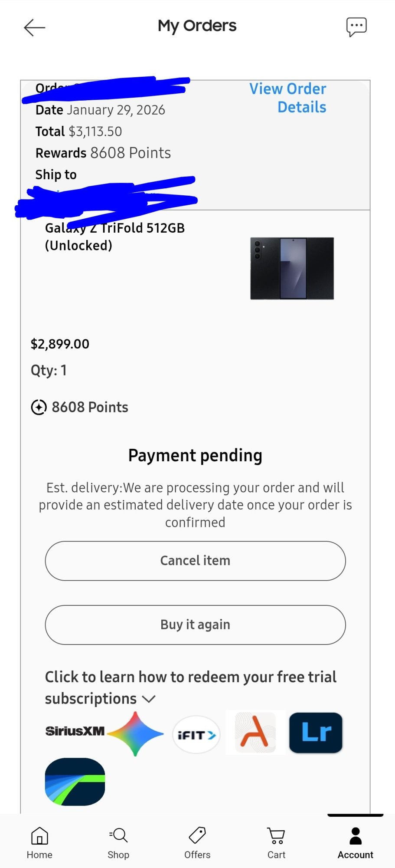Tap the rewards points circle icon

click(39, 407)
